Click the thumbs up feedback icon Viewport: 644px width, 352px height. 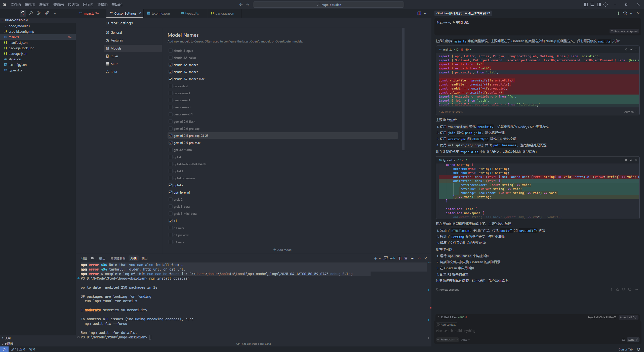pyautogui.click(x=617, y=289)
